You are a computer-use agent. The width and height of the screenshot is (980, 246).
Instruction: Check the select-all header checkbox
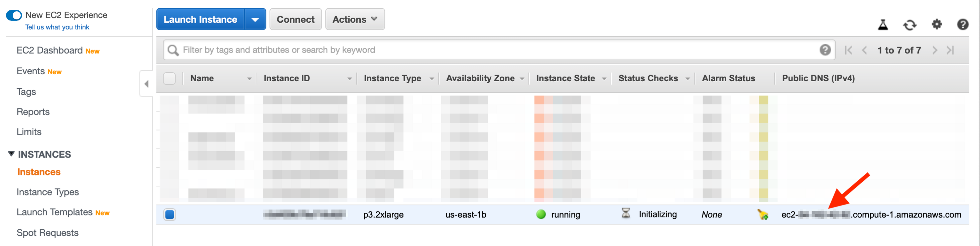click(x=169, y=78)
